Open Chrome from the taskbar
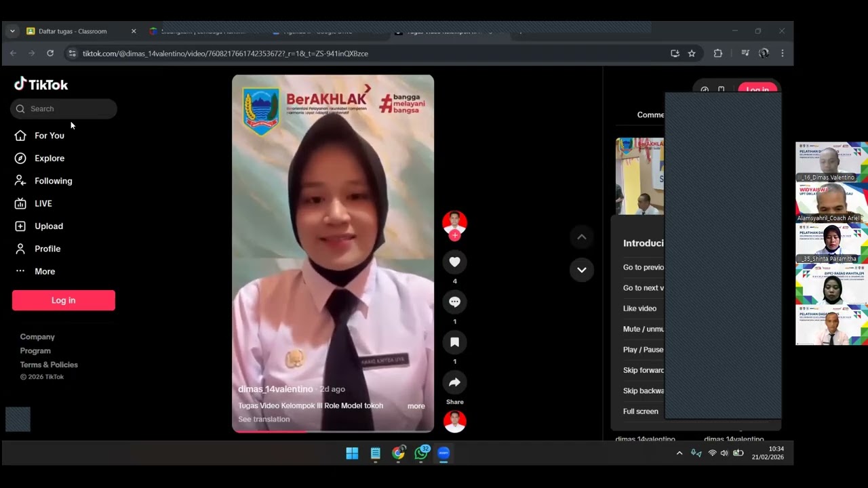This screenshot has width=868, height=488. click(398, 453)
